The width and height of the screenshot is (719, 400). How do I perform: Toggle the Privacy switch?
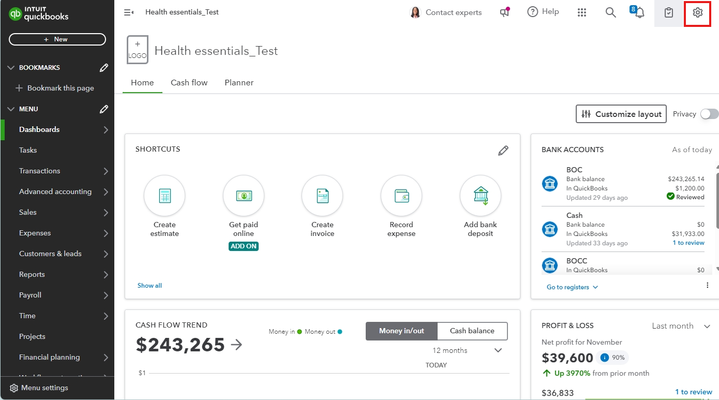click(709, 114)
